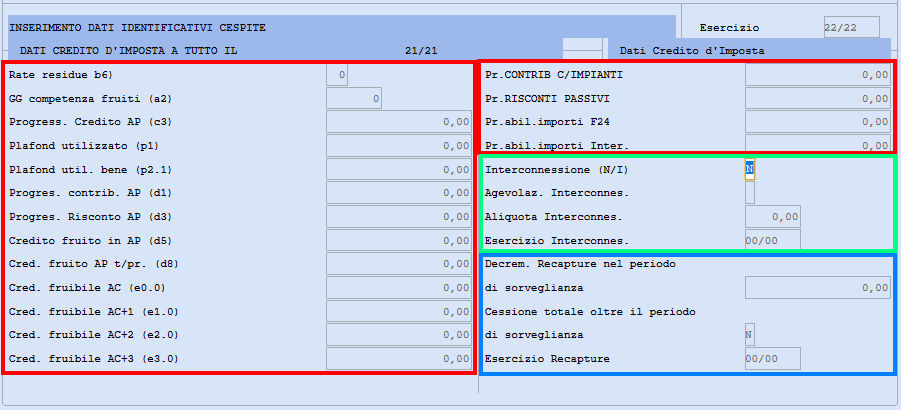
Task: Click the INSERIMENTO DATI IDENTIFICATIVI CESPITE title
Action: pyautogui.click(x=138, y=28)
